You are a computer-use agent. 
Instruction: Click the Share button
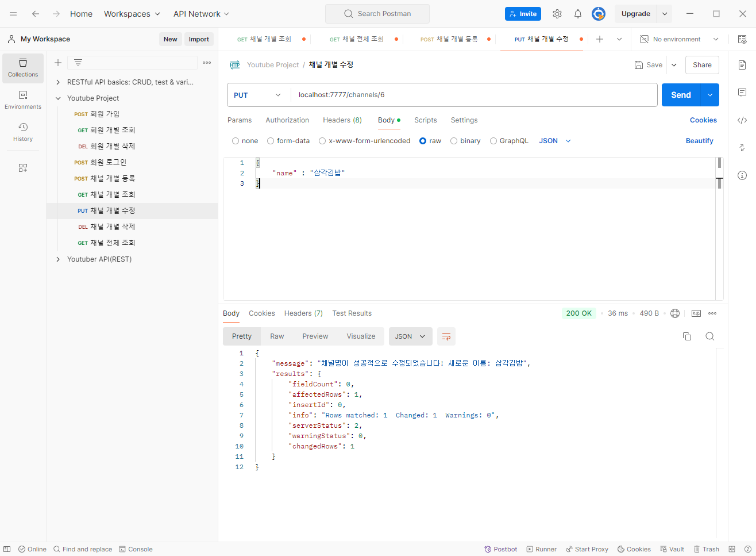(x=702, y=65)
